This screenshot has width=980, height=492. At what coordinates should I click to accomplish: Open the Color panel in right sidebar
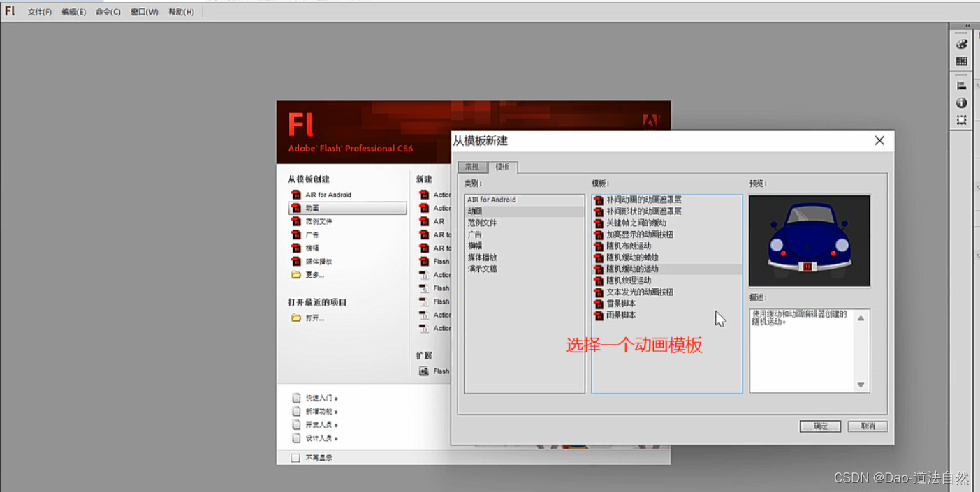point(961,43)
